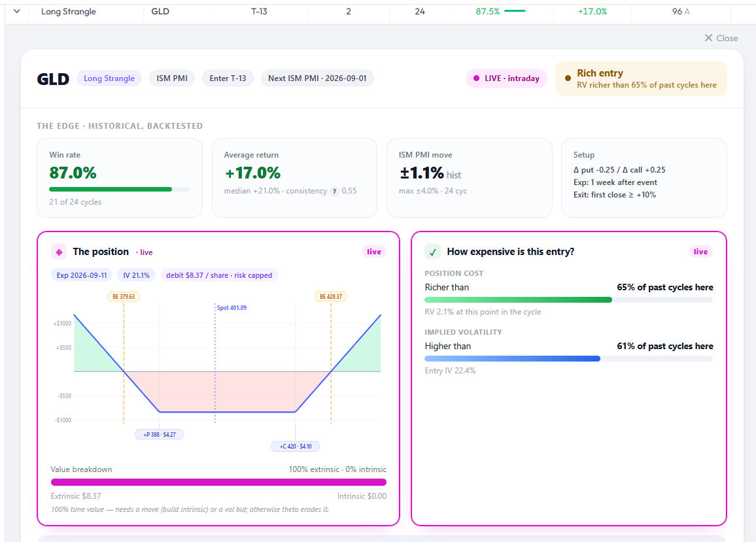Click the +P 388 put leg label

[x=160, y=435]
